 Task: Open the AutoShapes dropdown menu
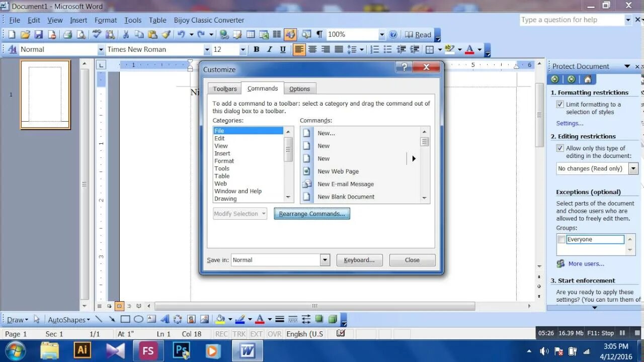coord(69,319)
